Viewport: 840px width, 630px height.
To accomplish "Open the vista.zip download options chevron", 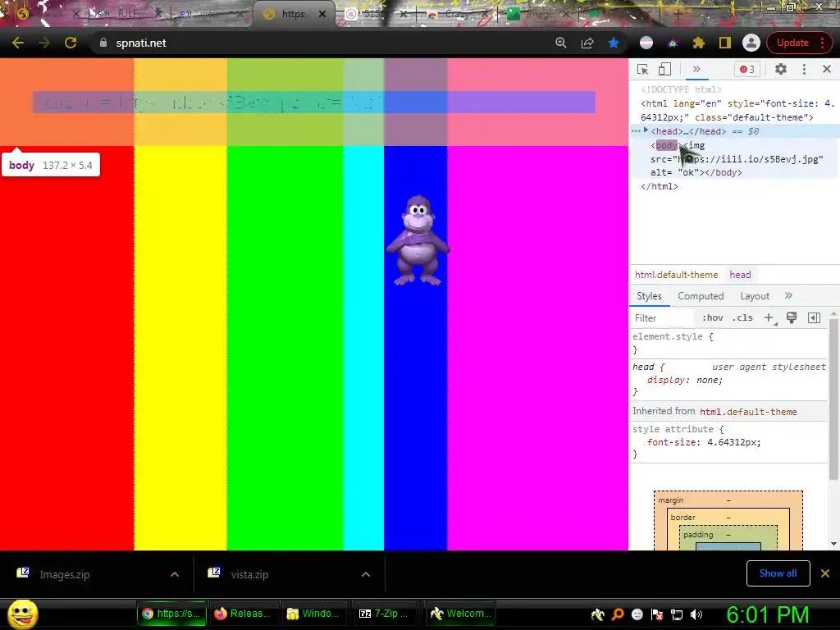I will 366,574.
